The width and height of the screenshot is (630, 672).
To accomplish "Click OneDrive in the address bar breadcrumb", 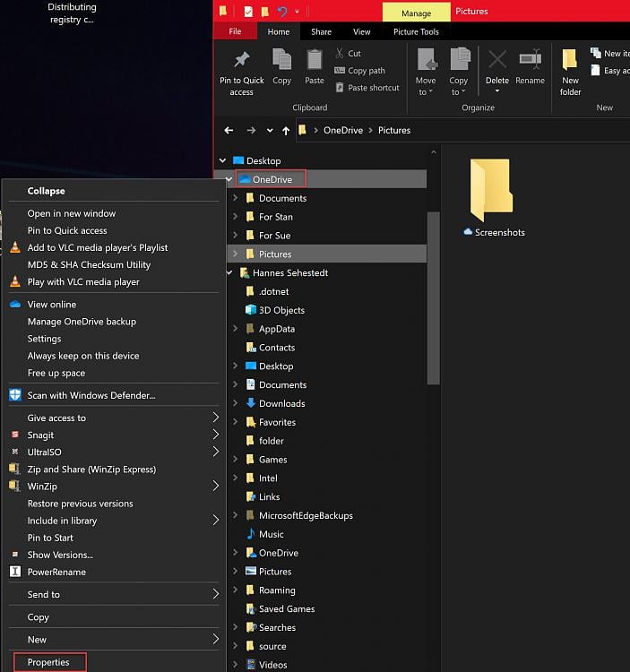I will 343,130.
